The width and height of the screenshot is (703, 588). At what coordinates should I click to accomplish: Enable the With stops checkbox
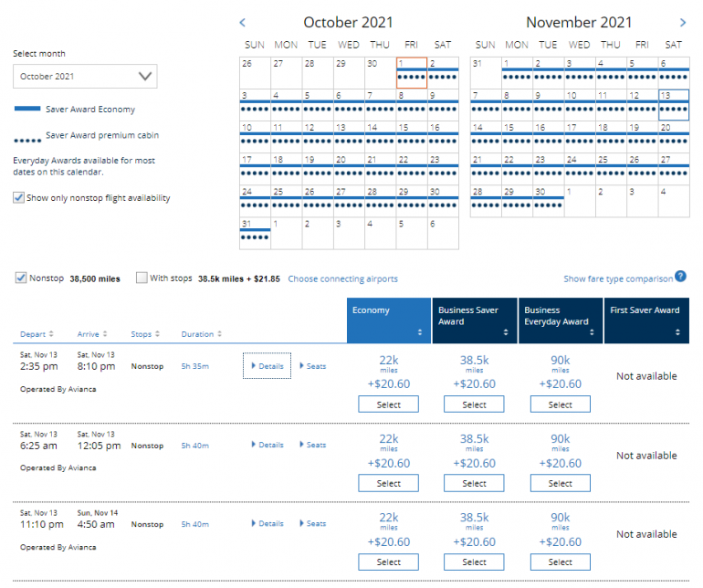(x=142, y=278)
